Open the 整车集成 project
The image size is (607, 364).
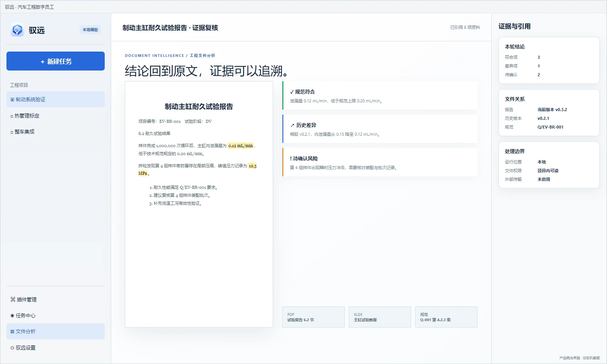tap(55, 132)
